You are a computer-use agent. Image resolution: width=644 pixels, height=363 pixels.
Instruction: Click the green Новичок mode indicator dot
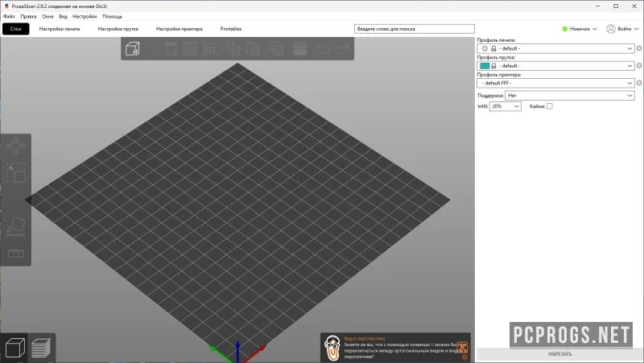coord(565,29)
